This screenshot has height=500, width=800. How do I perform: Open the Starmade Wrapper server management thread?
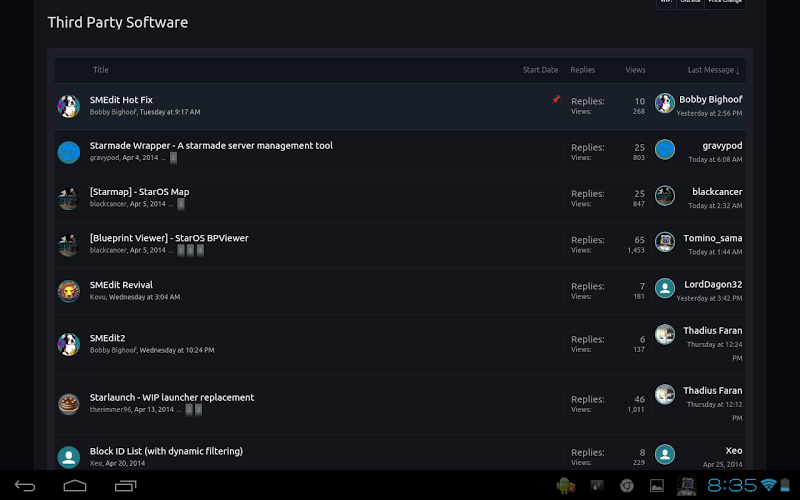click(x=211, y=146)
